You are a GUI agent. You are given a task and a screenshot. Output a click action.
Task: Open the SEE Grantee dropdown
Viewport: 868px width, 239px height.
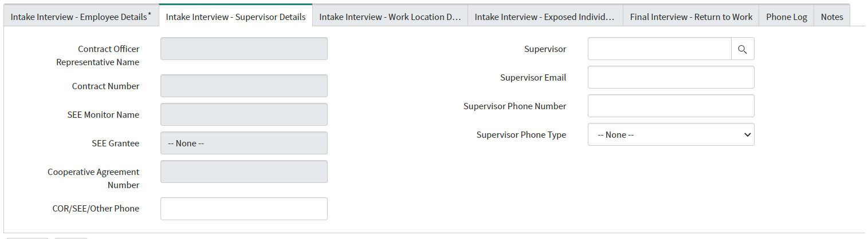(244, 144)
